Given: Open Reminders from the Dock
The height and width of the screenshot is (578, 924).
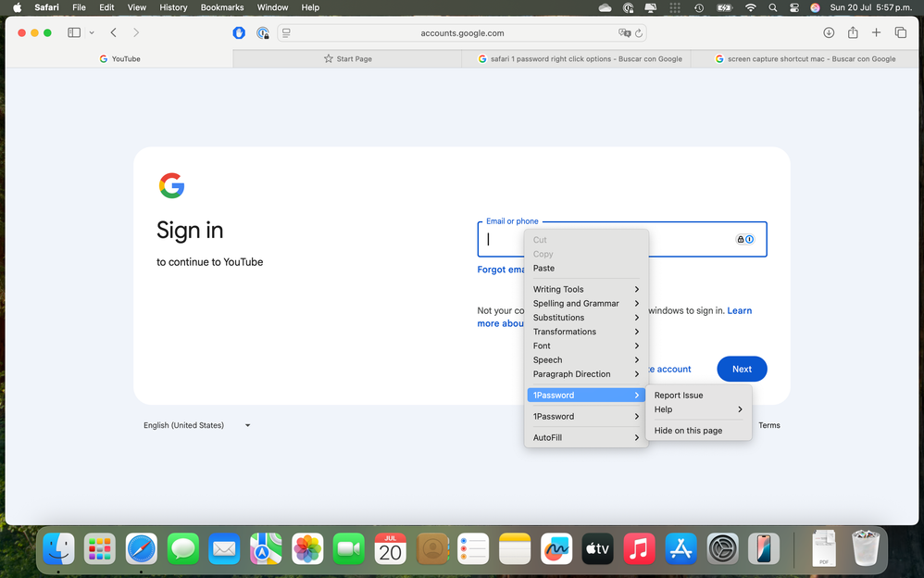Looking at the screenshot, I should coord(473,549).
